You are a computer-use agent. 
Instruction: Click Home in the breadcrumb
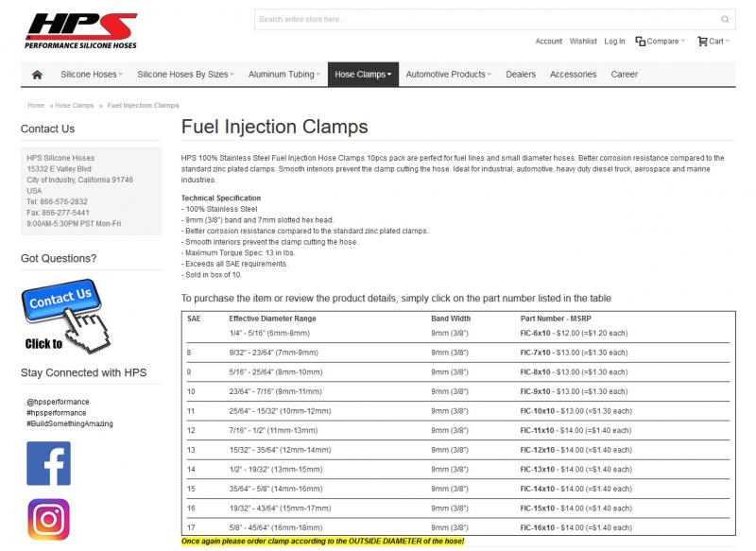(36, 105)
